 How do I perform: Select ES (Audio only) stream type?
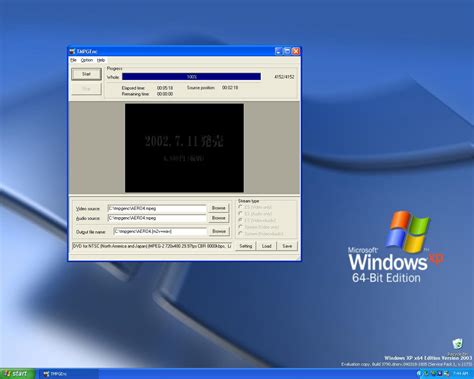coord(255,214)
